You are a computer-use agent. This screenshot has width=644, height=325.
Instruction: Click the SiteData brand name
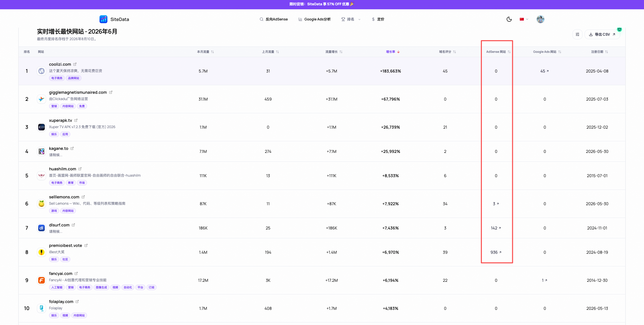[120, 19]
